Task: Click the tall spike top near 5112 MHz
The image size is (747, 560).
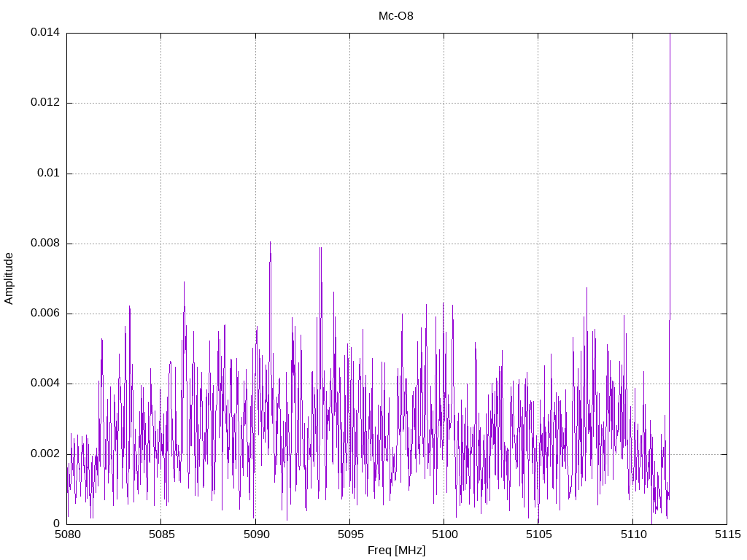Action: tap(670, 35)
